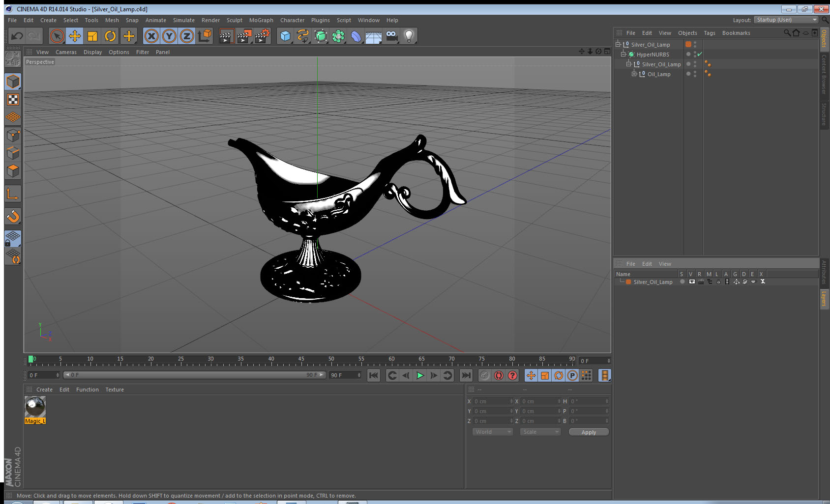Enable autokeying button
Image resolution: width=830 pixels, height=504 pixels.
pos(499,375)
